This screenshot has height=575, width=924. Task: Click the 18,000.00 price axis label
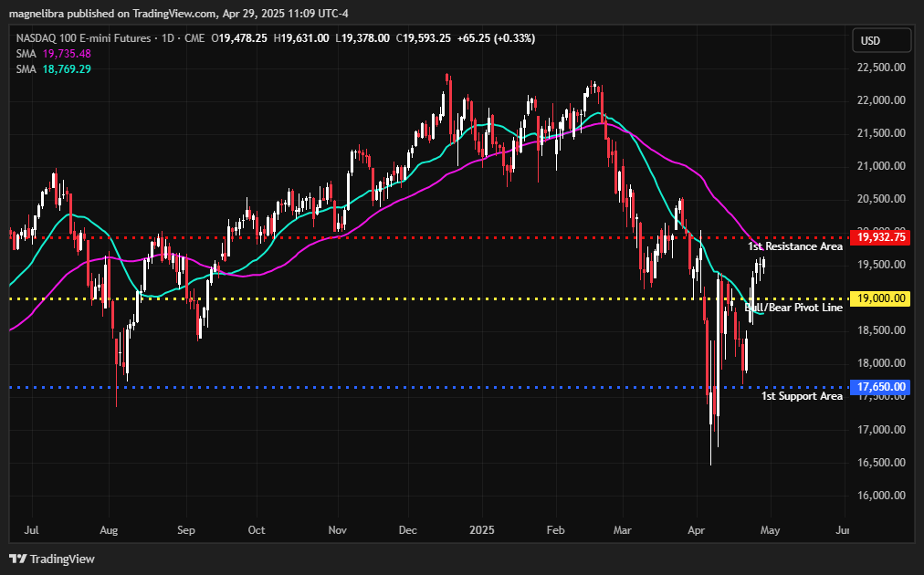pos(881,363)
